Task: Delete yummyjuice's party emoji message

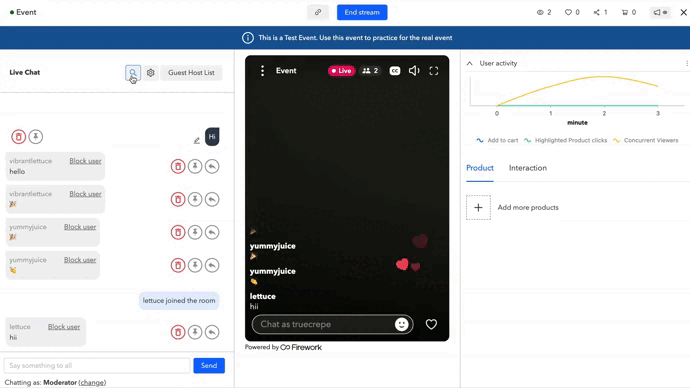Action: point(178,232)
